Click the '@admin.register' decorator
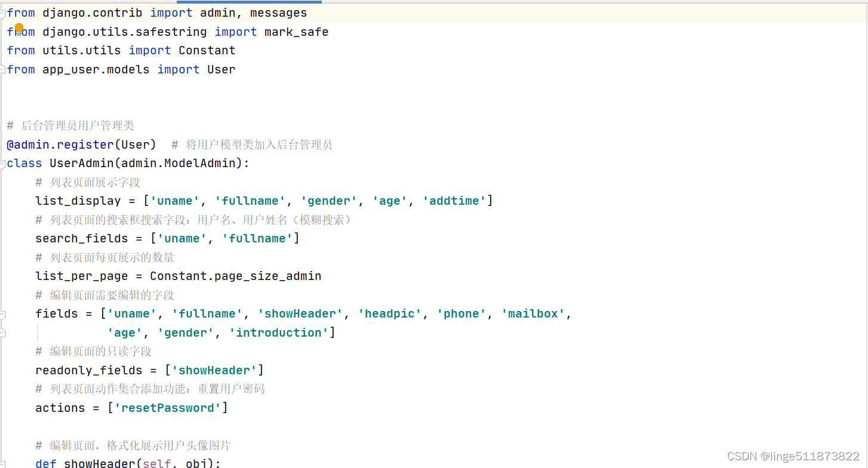 click(60, 144)
